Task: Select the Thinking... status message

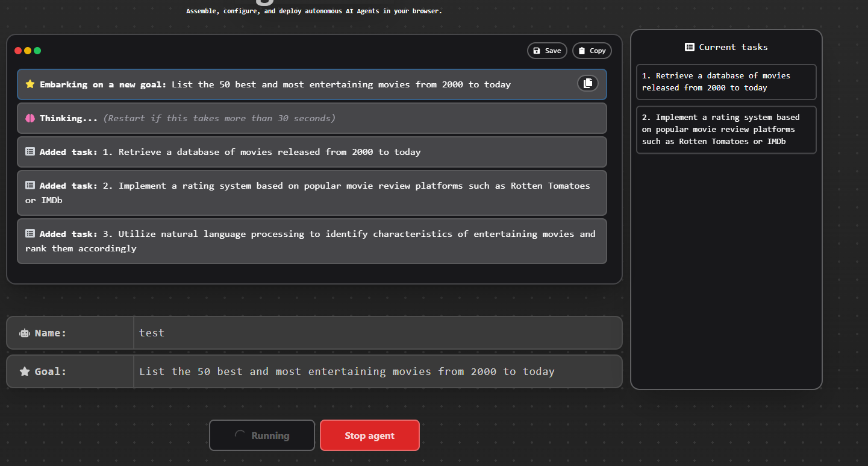Action: click(x=312, y=118)
